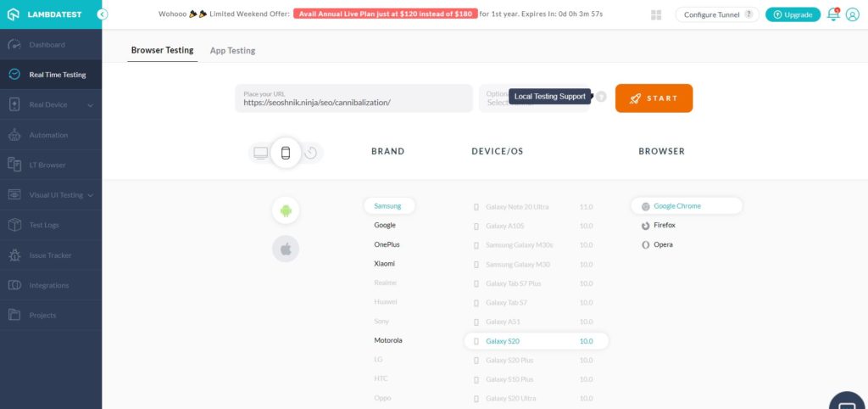Click the Automation robot icon
868x409 pixels.
[x=14, y=135]
